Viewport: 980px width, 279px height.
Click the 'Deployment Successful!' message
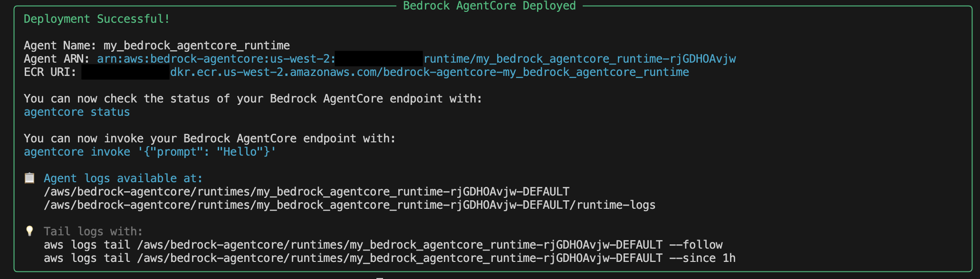pos(96,19)
